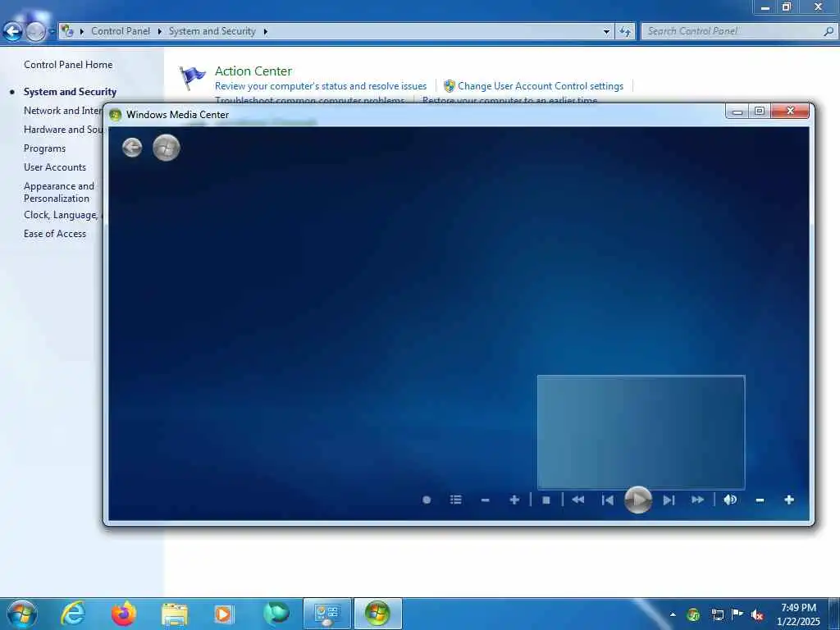Open address bar history dropdown
This screenshot has width=840, height=630.
[x=606, y=32]
